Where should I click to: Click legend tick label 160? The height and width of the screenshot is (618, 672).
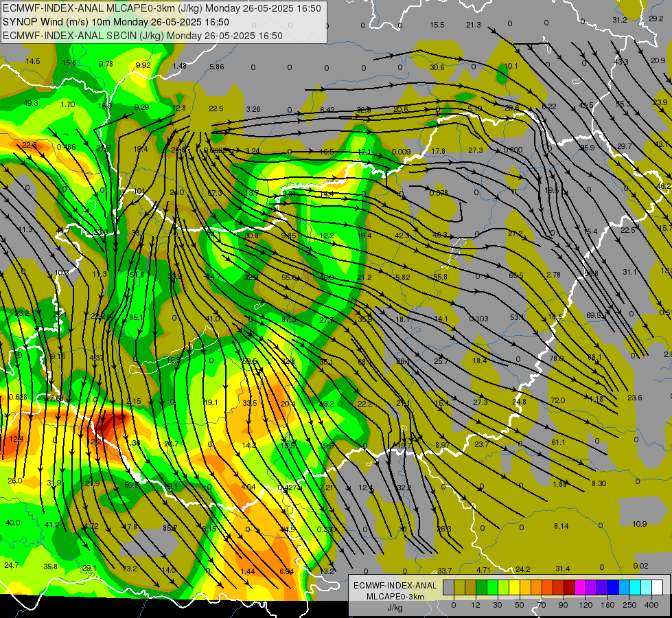(607, 605)
